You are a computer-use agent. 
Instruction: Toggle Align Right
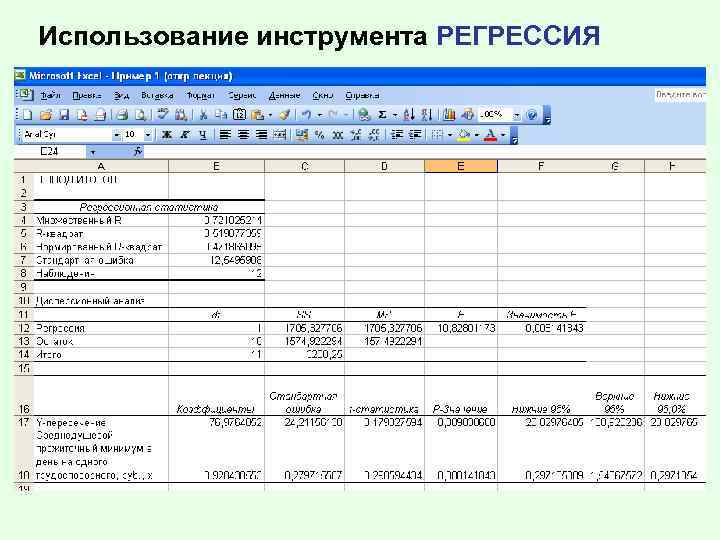point(261,135)
